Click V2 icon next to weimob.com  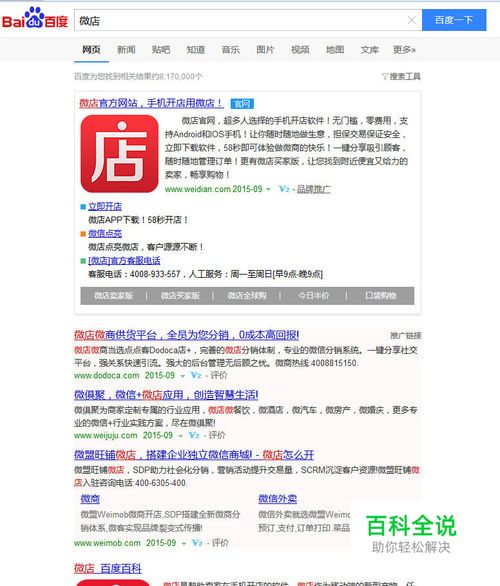pos(197,543)
